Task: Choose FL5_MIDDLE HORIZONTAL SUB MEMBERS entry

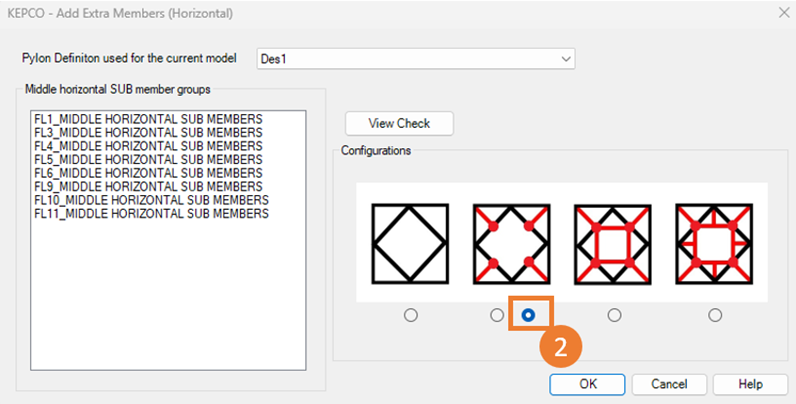Action: (x=148, y=160)
